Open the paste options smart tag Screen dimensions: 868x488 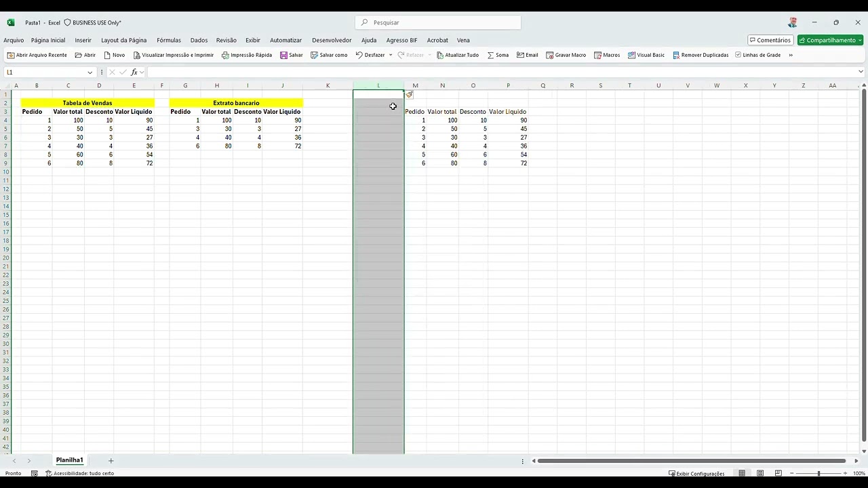click(409, 95)
